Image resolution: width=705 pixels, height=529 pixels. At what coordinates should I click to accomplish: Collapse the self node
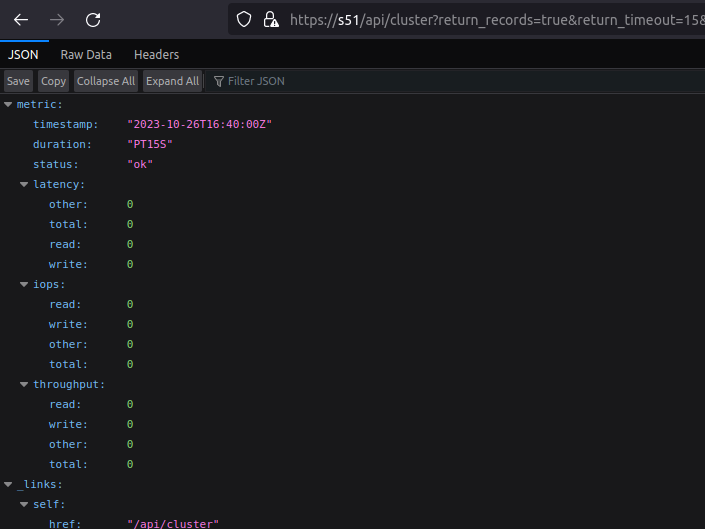24,504
